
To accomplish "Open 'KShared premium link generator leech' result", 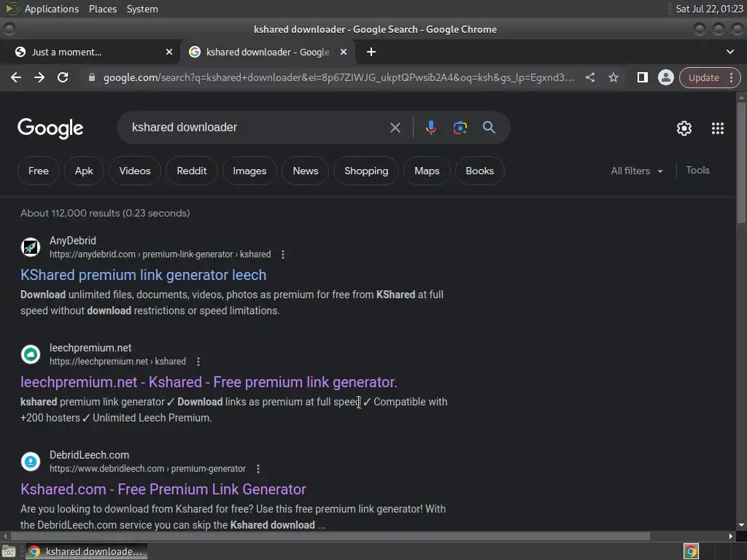I will (x=144, y=275).
